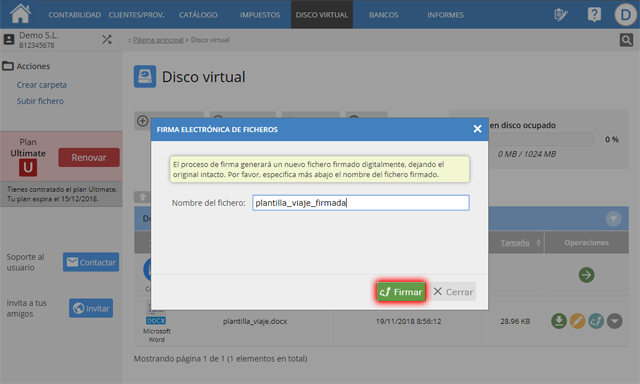Open the search magnifier icon
Image resolution: width=640 pixels, height=384 pixels.
[626, 40]
